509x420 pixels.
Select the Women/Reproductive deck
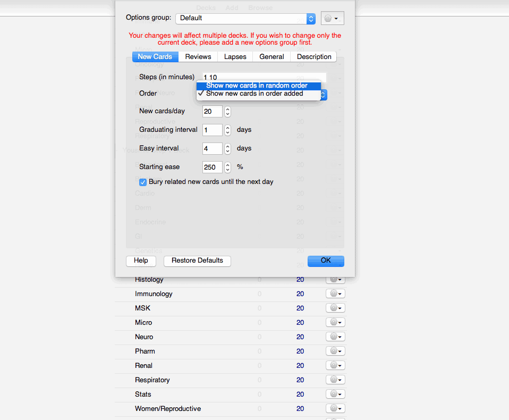coord(168,409)
